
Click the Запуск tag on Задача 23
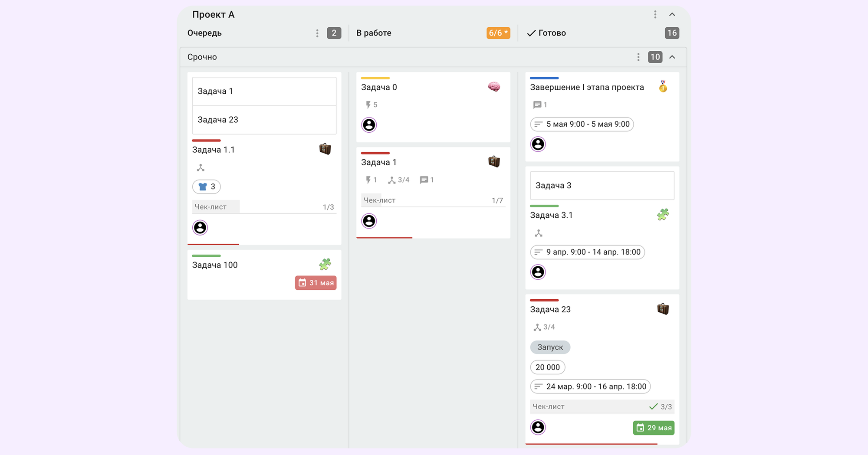click(550, 347)
